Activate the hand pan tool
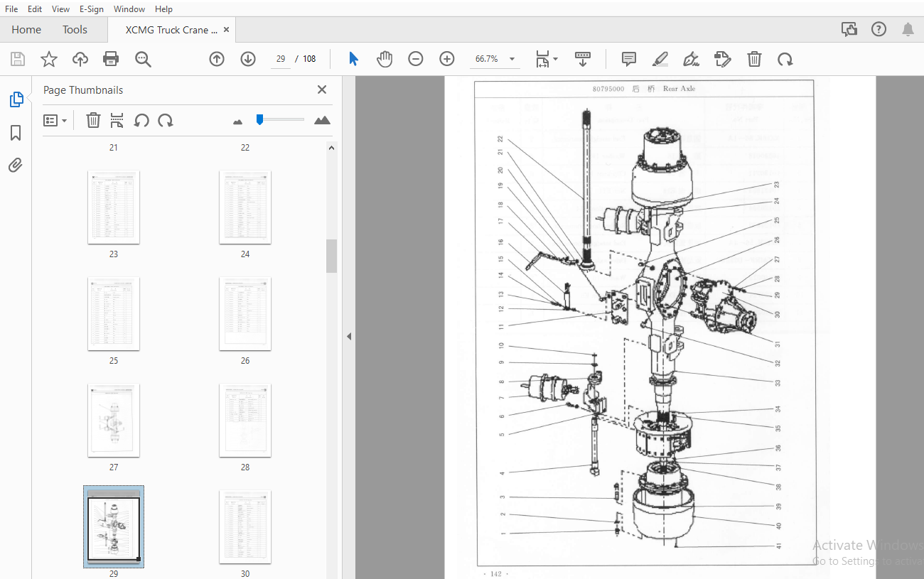The image size is (924, 579). (x=385, y=59)
